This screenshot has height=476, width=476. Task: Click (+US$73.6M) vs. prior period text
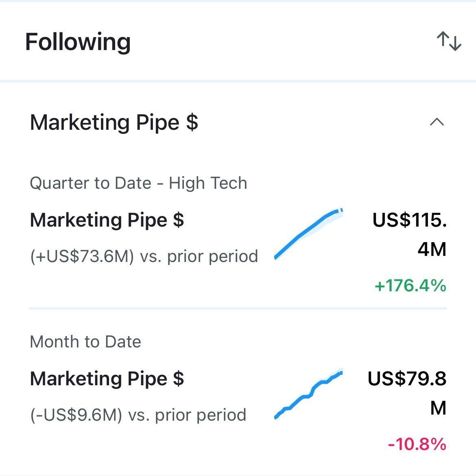(144, 256)
